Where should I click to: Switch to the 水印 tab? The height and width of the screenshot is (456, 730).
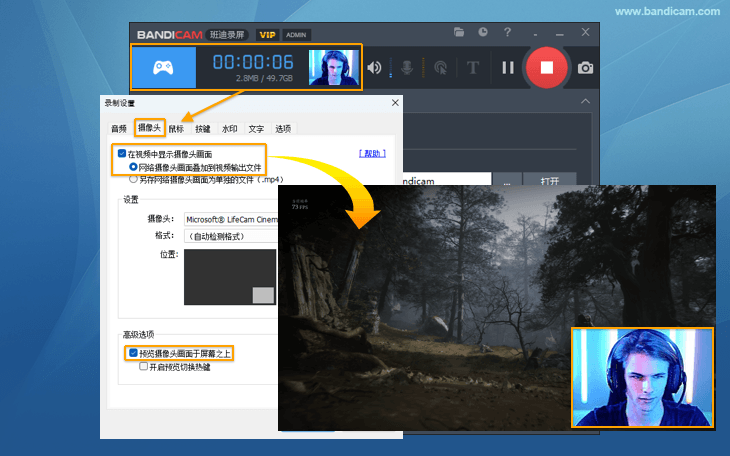(x=229, y=128)
